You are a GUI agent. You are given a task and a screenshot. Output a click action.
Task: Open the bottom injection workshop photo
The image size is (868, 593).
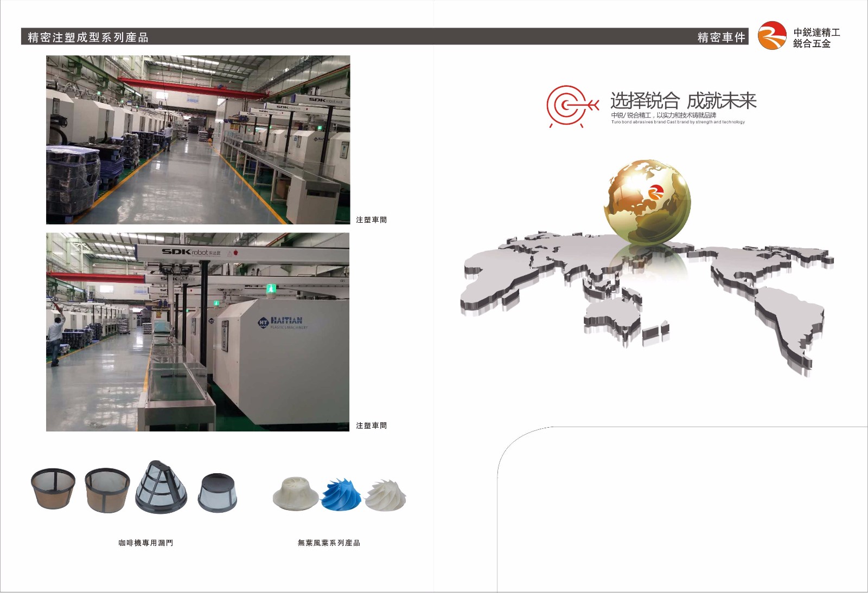coord(198,332)
